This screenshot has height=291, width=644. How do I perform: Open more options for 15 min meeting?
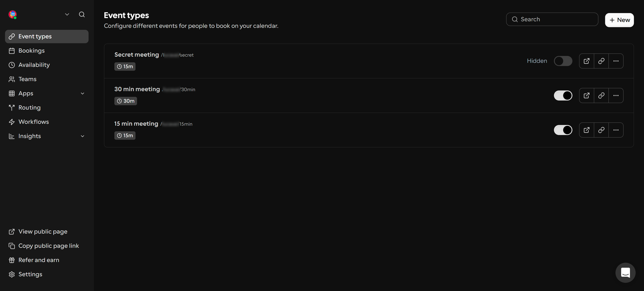[616, 130]
